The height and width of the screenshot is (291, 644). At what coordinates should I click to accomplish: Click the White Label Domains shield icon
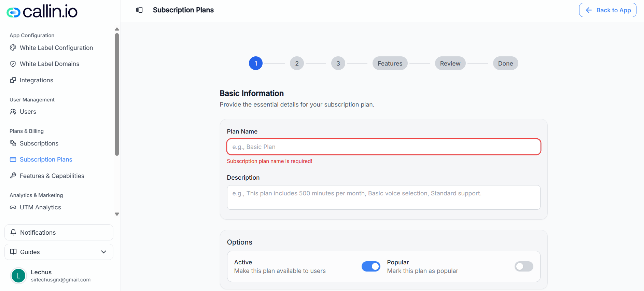tap(13, 64)
